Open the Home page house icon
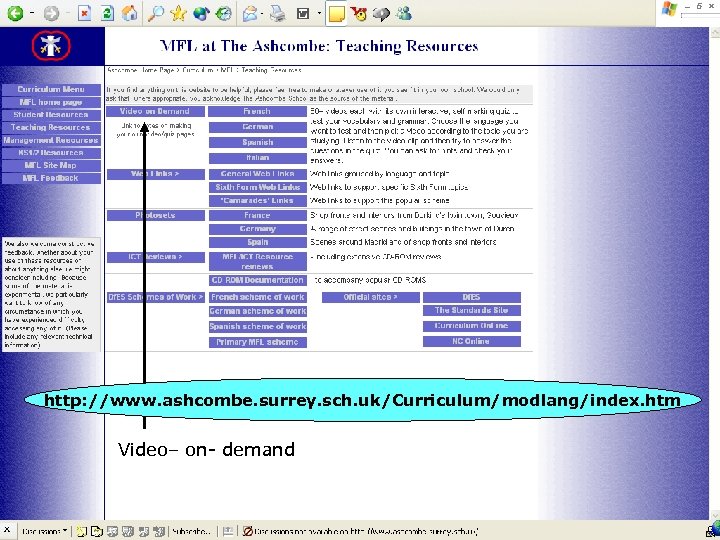Image resolution: width=720 pixels, height=540 pixels. pos(129,13)
